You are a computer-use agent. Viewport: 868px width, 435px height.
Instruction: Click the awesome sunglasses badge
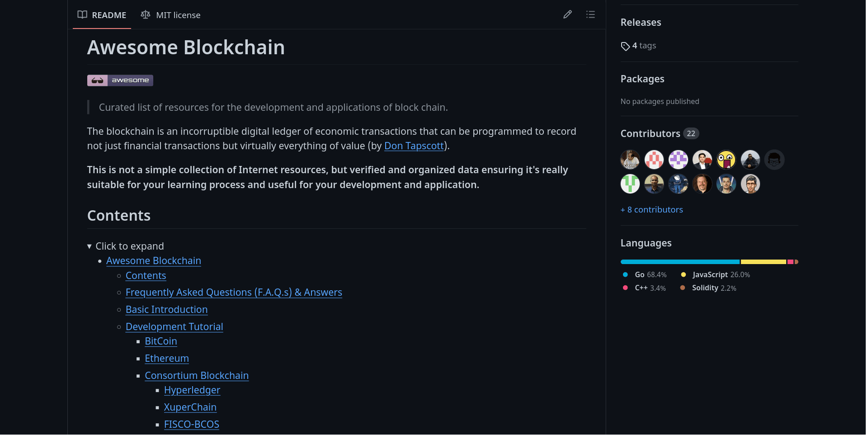[120, 80]
